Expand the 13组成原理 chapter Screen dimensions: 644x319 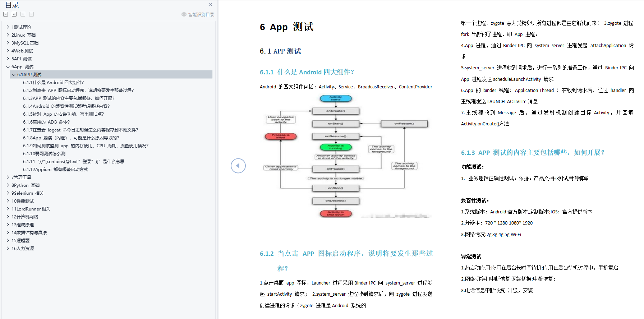[8, 225]
